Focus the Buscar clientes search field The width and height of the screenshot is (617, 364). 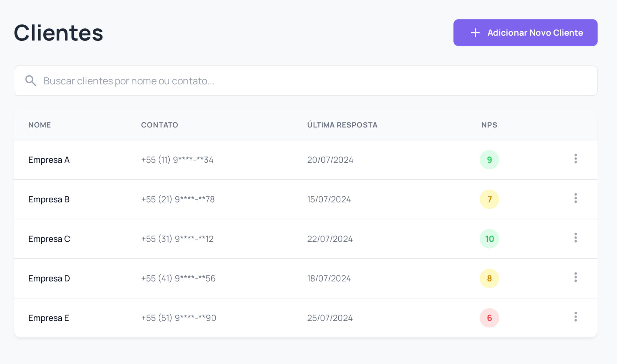(304, 81)
